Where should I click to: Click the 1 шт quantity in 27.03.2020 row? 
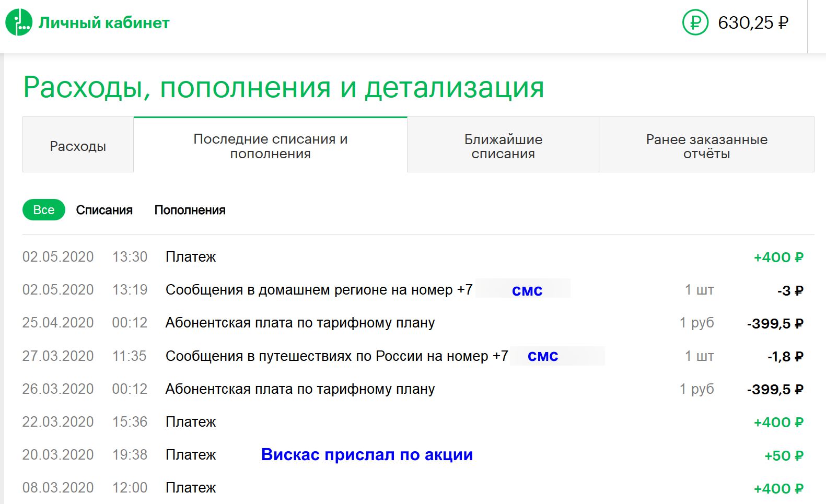click(x=699, y=356)
